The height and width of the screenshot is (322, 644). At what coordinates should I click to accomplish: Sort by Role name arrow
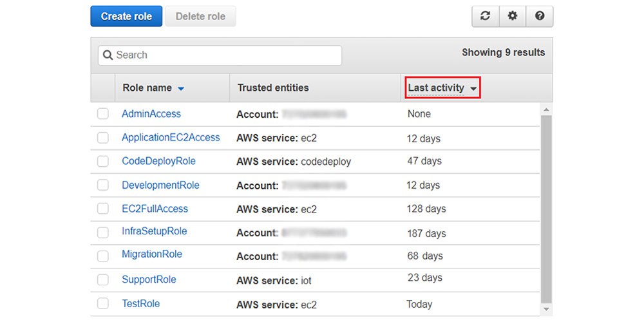181,88
